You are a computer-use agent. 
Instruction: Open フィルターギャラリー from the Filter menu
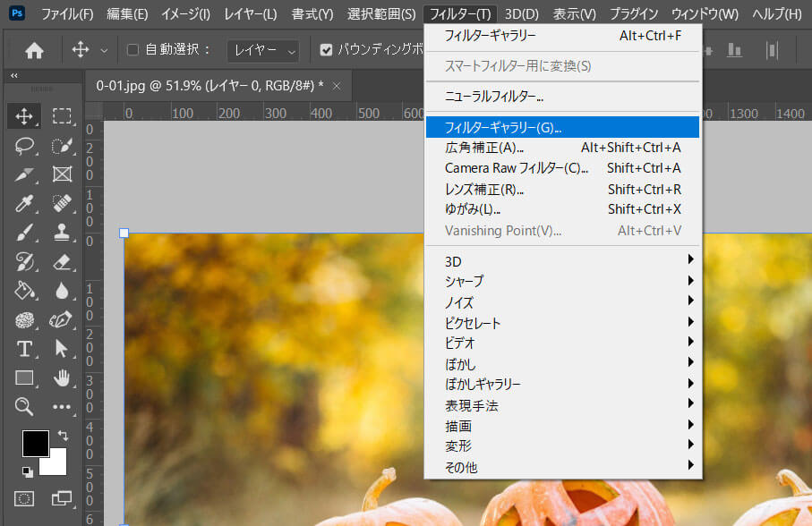pyautogui.click(x=501, y=127)
